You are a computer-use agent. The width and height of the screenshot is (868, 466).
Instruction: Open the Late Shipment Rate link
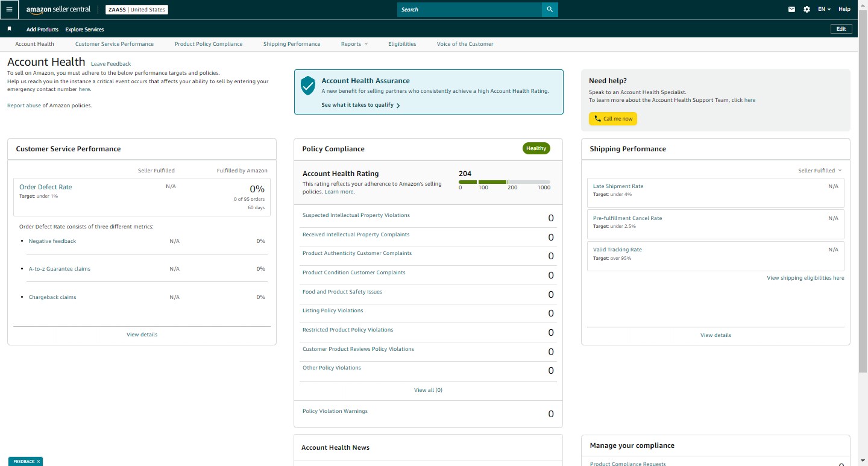(x=618, y=186)
